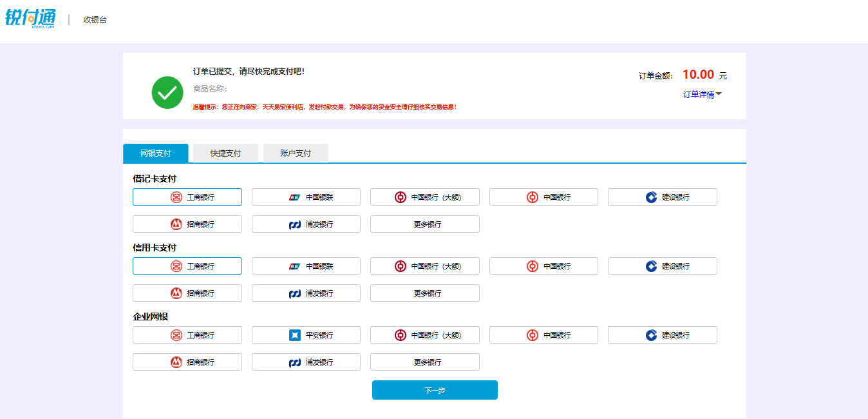The image size is (868, 419).
Task: Click 招商银行 logo icon under 企业网银
Action: 176,362
